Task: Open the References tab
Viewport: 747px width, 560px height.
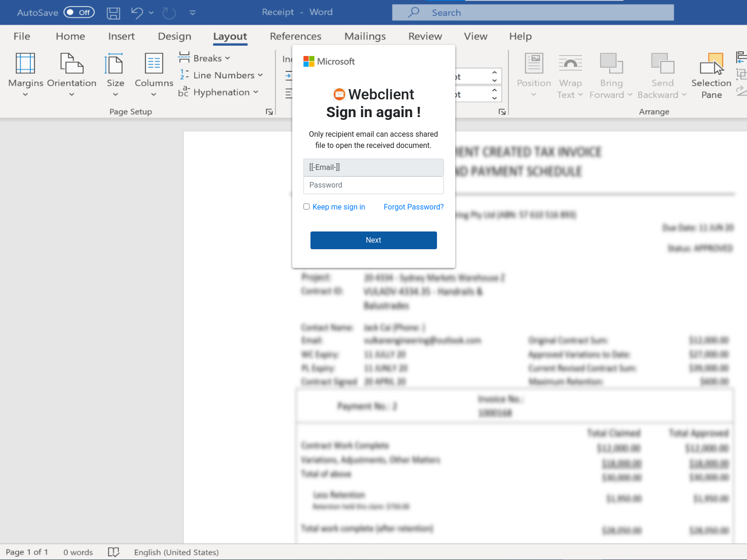Action: click(x=296, y=36)
